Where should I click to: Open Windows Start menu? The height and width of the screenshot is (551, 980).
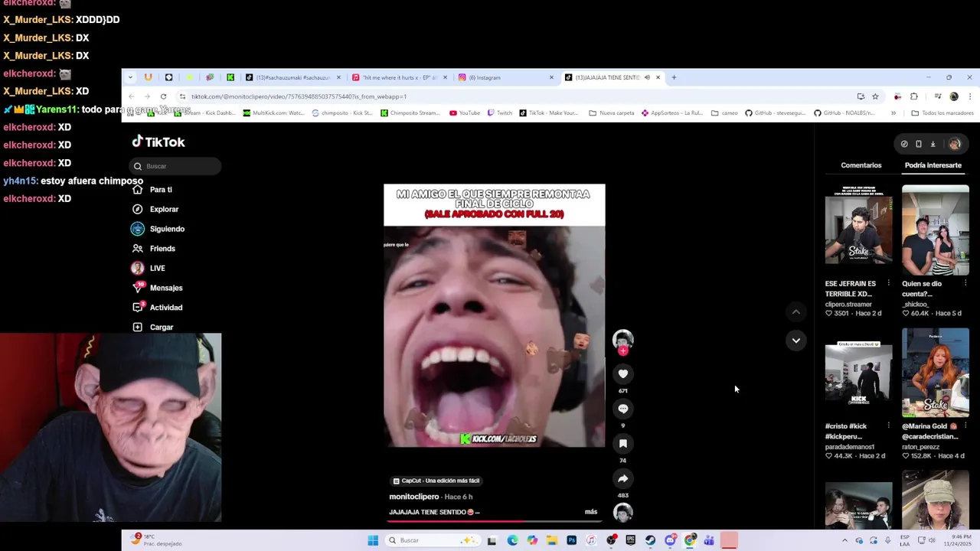click(x=373, y=540)
